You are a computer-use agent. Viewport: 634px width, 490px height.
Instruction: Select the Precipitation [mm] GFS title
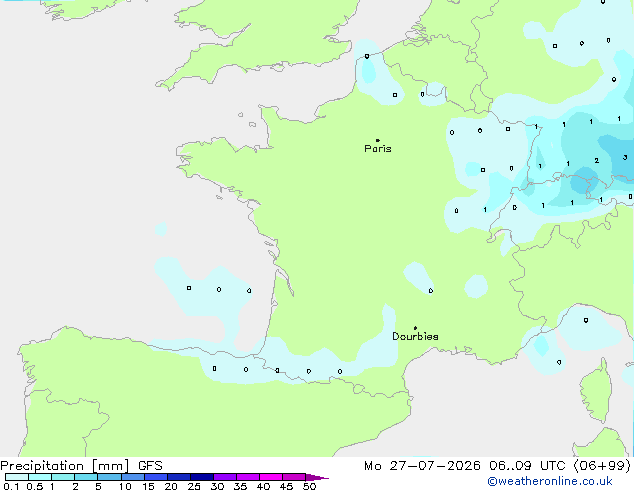click(x=81, y=466)
